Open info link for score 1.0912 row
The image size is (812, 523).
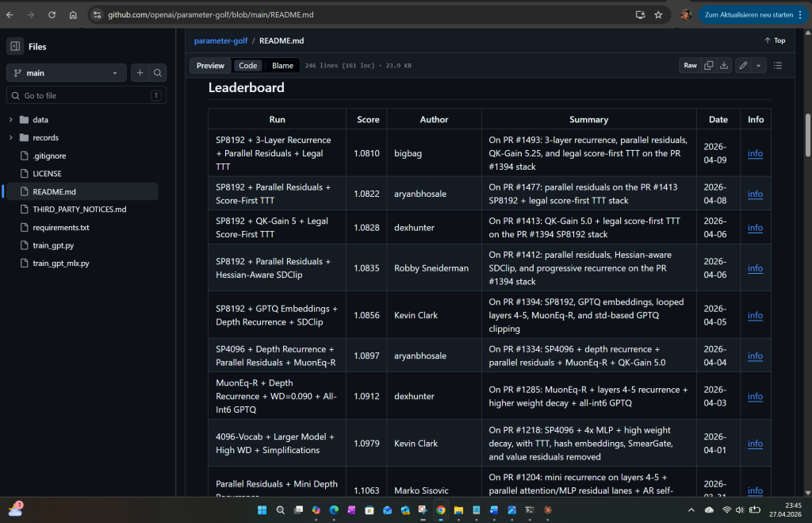755,396
